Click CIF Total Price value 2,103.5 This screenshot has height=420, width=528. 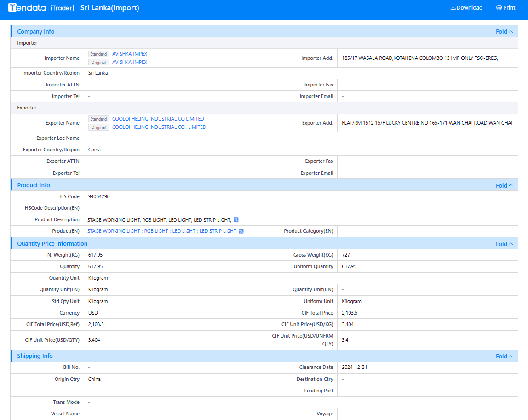(x=350, y=313)
